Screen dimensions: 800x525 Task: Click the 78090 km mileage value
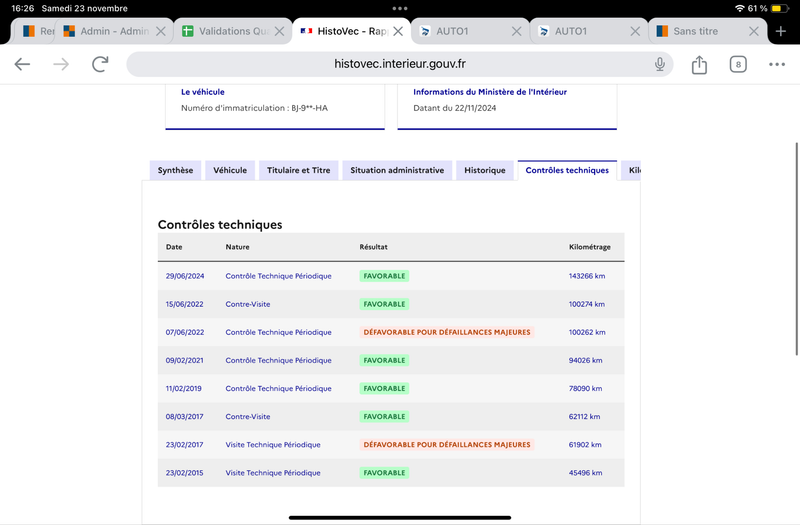[585, 388]
